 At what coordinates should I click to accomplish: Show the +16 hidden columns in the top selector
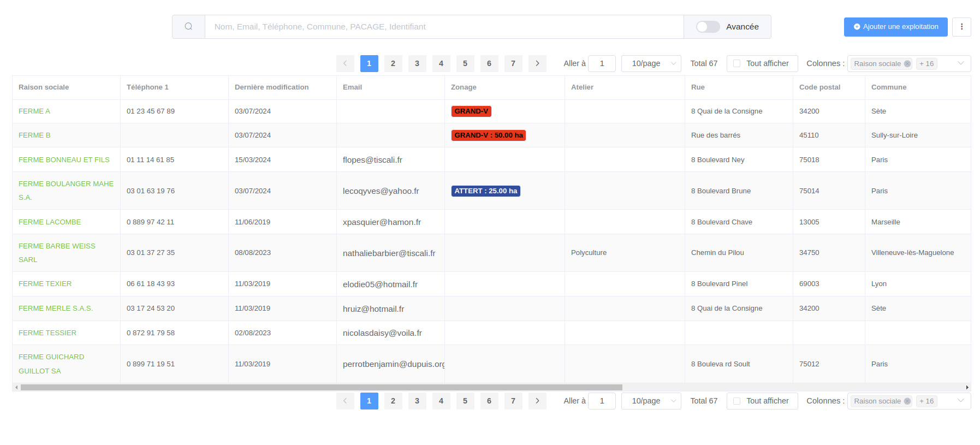pos(926,64)
